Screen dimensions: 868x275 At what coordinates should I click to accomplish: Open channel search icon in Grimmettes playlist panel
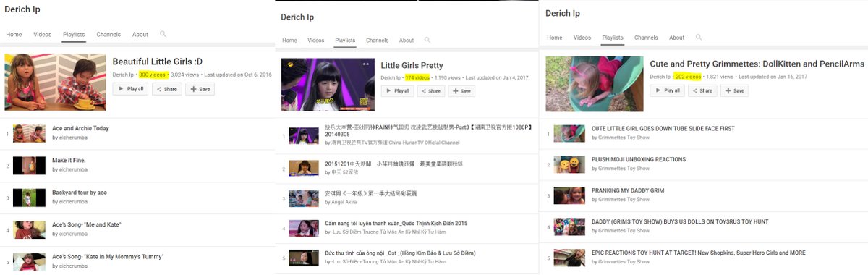click(698, 37)
